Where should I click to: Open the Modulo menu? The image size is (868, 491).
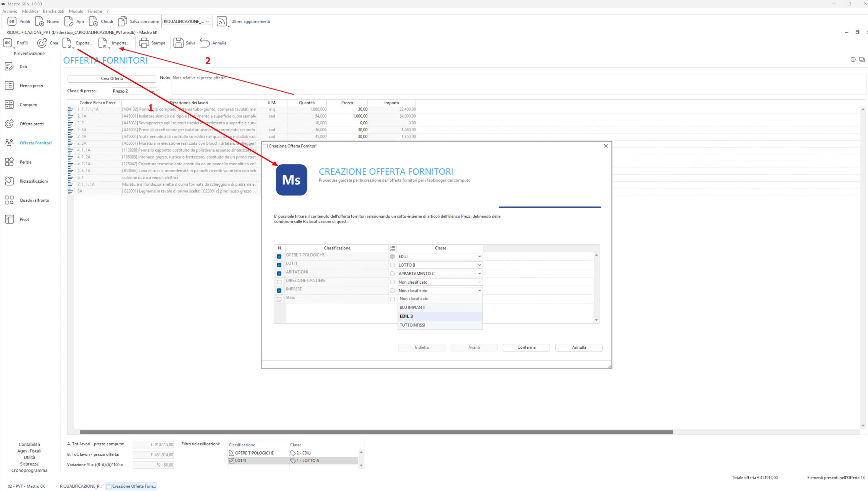pos(76,11)
